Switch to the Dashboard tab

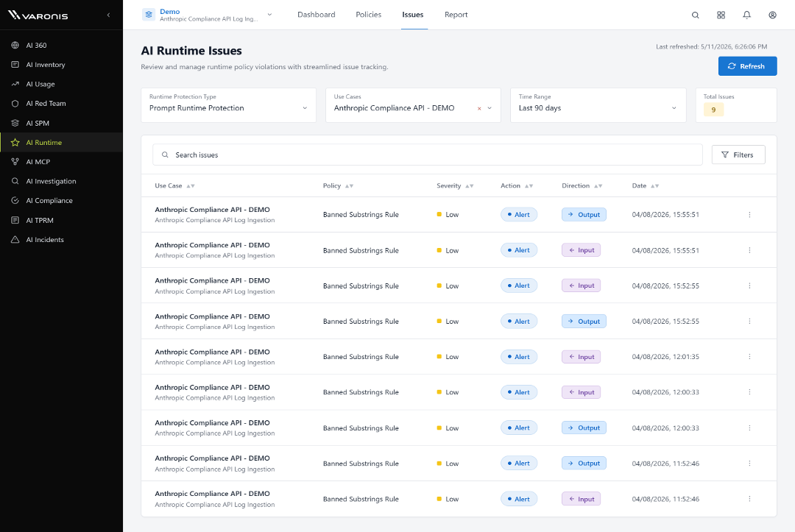[317, 15]
